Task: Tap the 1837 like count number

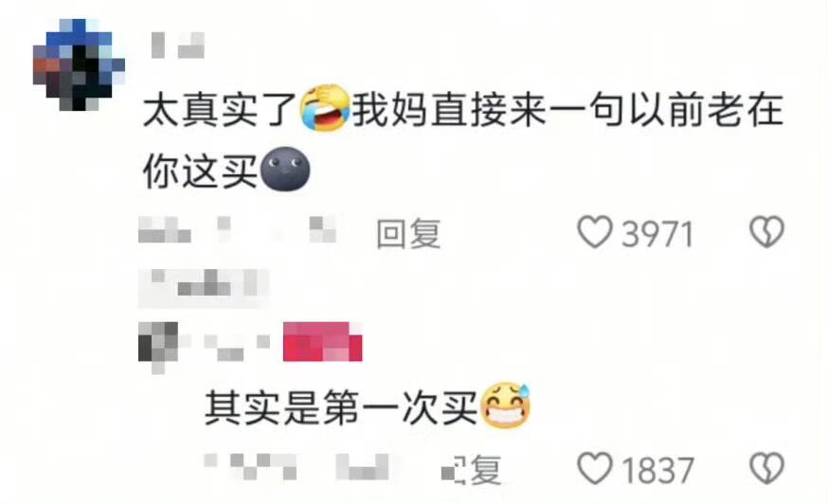Action: [657, 470]
